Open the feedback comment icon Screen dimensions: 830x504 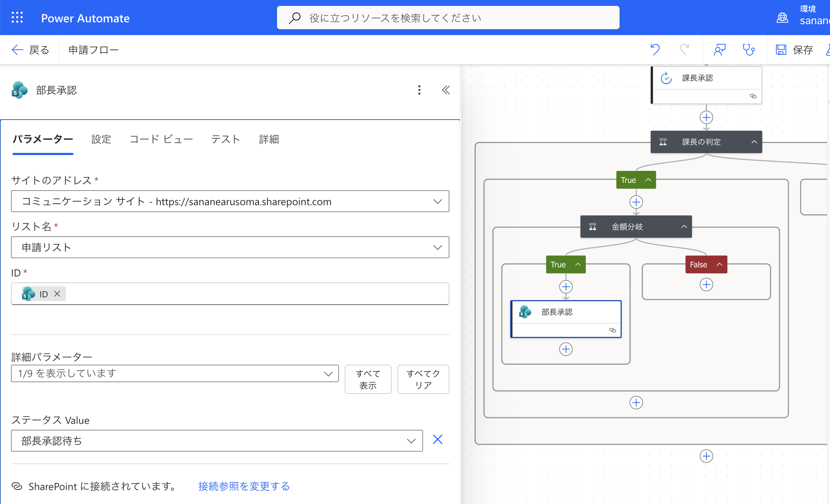(719, 49)
